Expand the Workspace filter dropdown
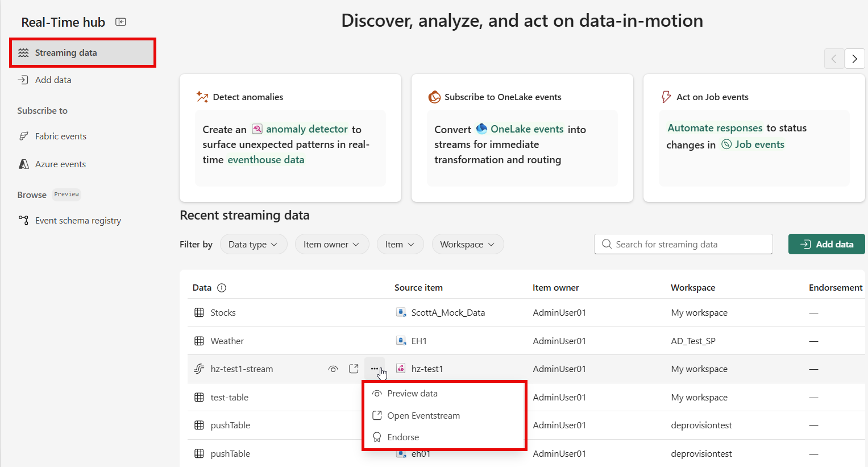 click(x=467, y=245)
